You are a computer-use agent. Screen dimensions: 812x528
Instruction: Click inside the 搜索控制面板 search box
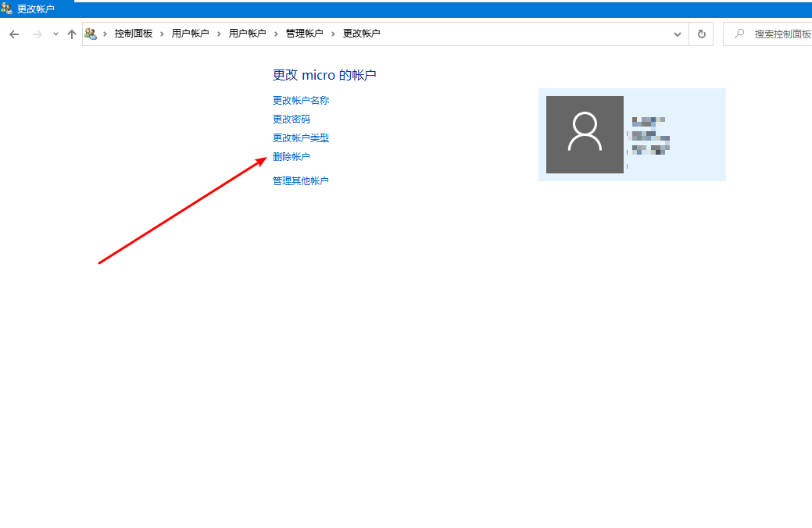pyautogui.click(x=782, y=34)
